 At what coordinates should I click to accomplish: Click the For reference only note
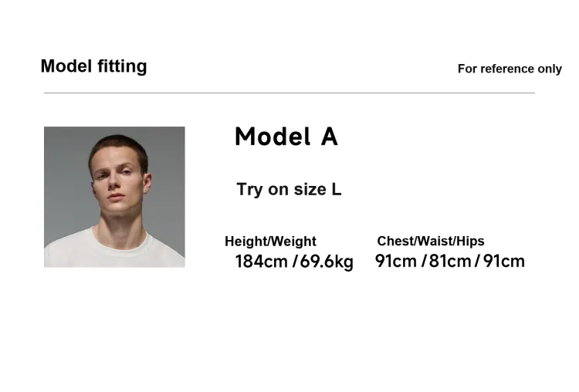point(510,69)
